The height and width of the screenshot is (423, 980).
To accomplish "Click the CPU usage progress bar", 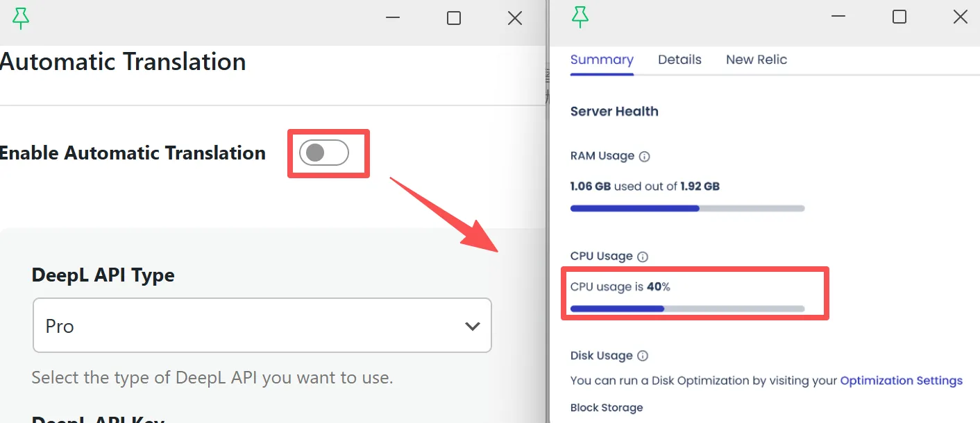I will 687,309.
